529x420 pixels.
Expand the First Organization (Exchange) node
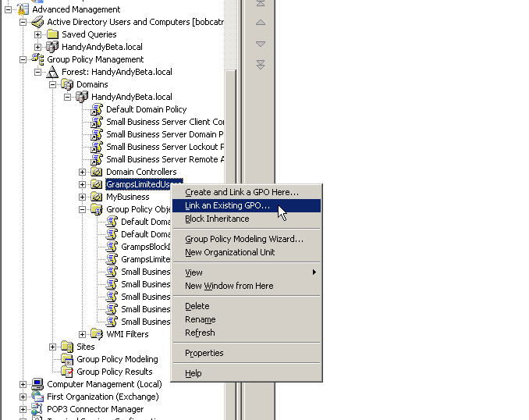[23, 397]
